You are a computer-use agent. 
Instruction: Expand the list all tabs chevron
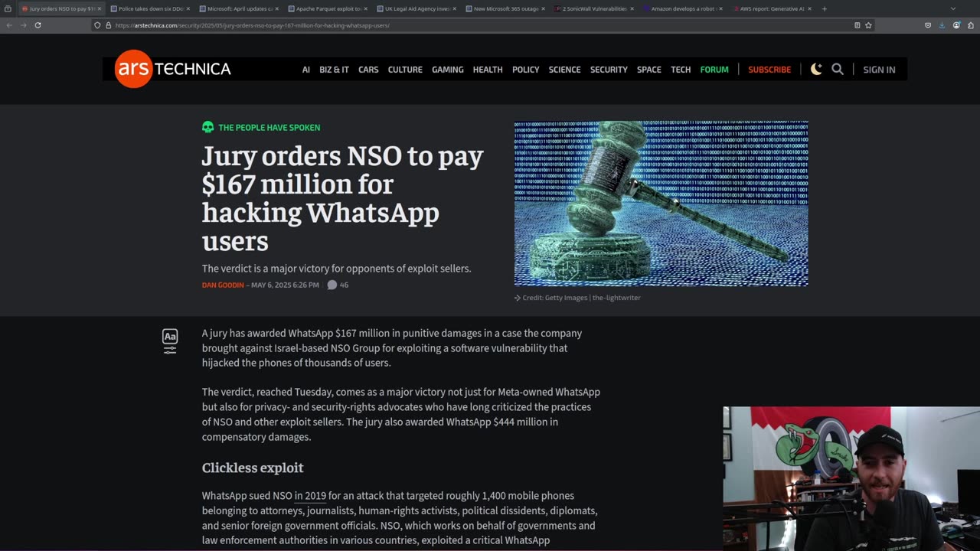tap(952, 9)
